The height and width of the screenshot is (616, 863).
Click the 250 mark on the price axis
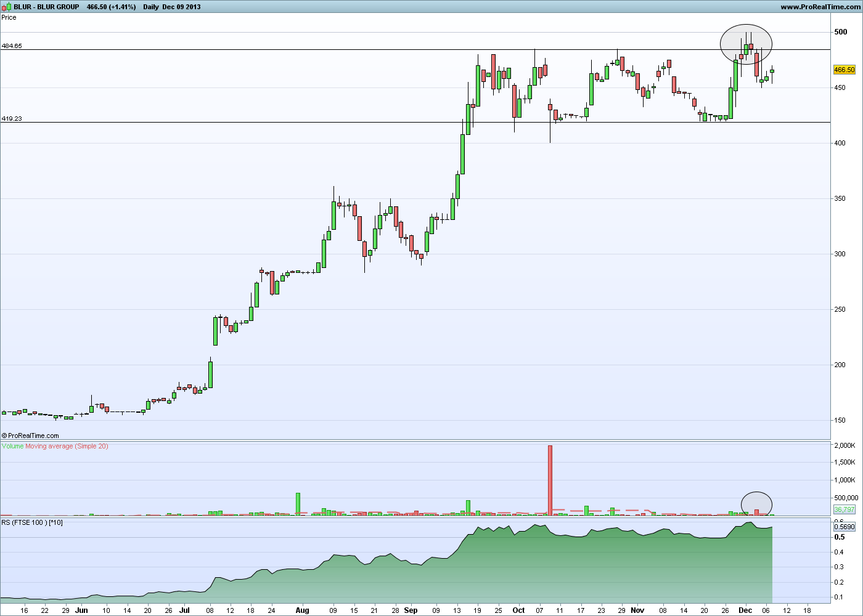click(840, 309)
